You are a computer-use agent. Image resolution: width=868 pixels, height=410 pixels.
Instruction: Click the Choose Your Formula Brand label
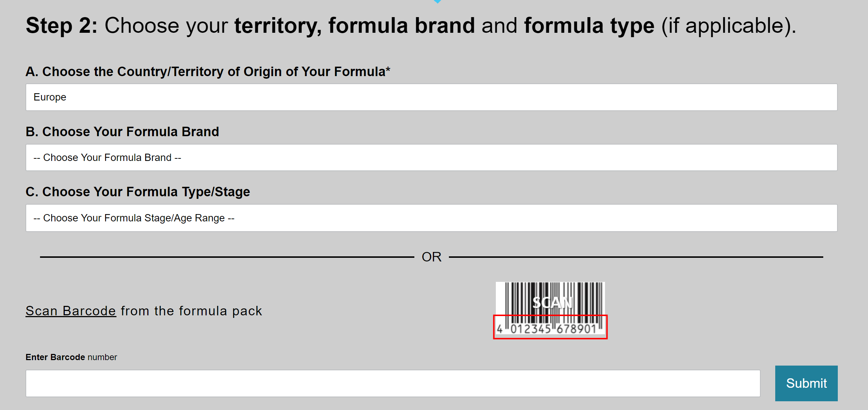click(x=122, y=132)
